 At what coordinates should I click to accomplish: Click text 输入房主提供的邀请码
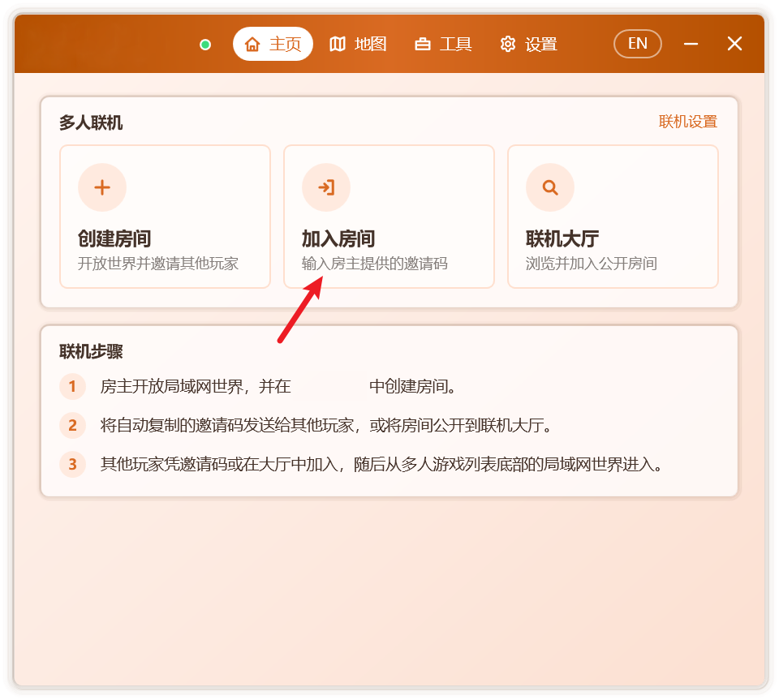[375, 263]
